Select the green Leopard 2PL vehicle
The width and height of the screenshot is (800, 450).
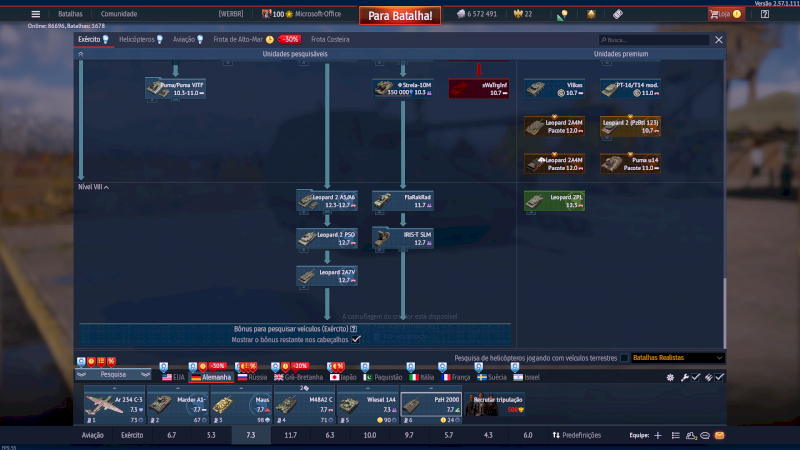pos(555,201)
